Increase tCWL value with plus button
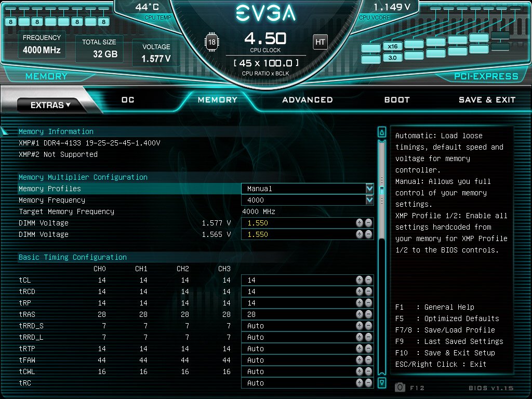The image size is (532, 399). (360, 371)
